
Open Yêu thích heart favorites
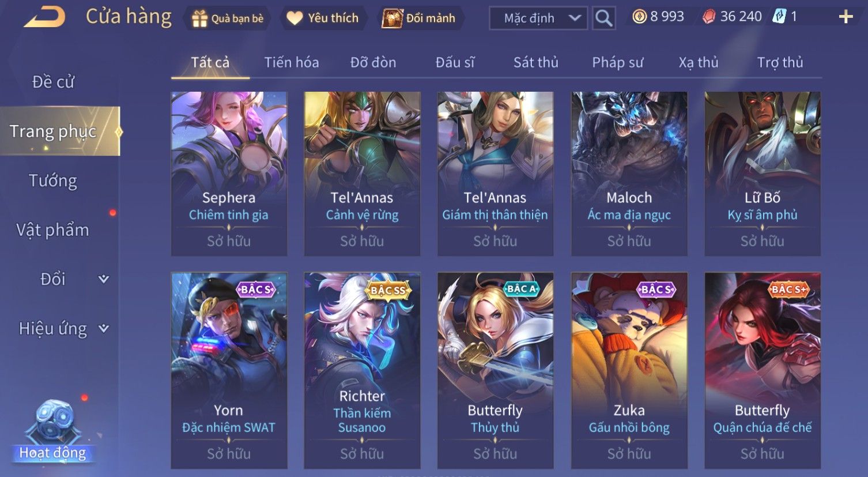295,18
